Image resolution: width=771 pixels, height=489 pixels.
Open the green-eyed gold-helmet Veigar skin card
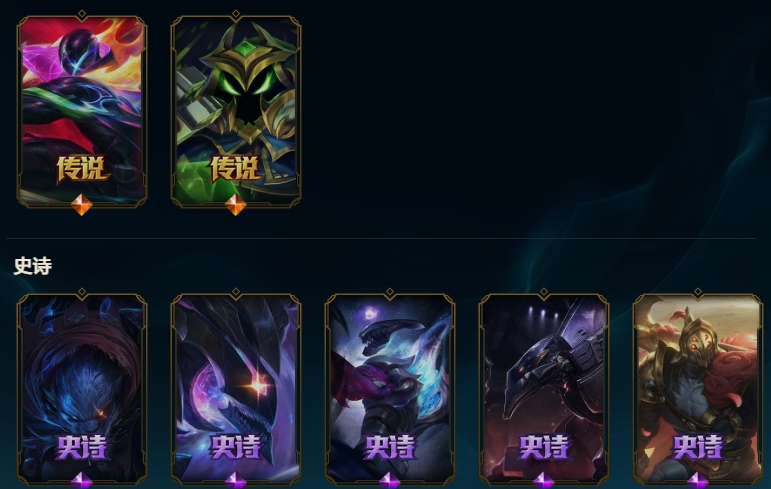point(236,111)
